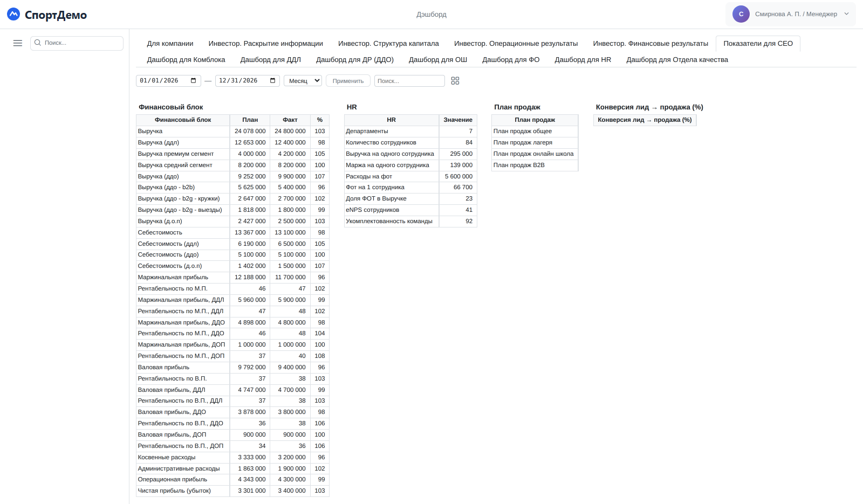Viewport: 863px width, 504px height.
Task: Click the Конверсия лид → продажа (%) table header
Action: 645,120
